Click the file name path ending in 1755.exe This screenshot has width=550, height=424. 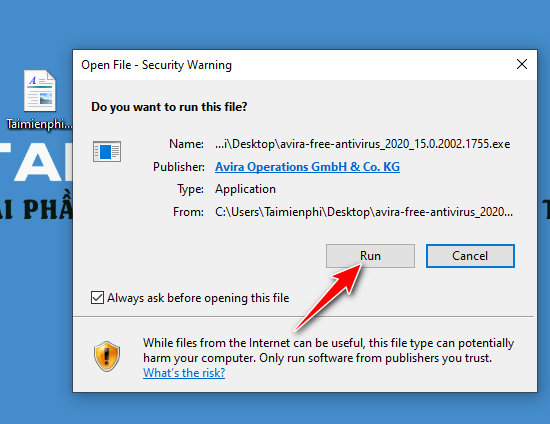(x=363, y=144)
